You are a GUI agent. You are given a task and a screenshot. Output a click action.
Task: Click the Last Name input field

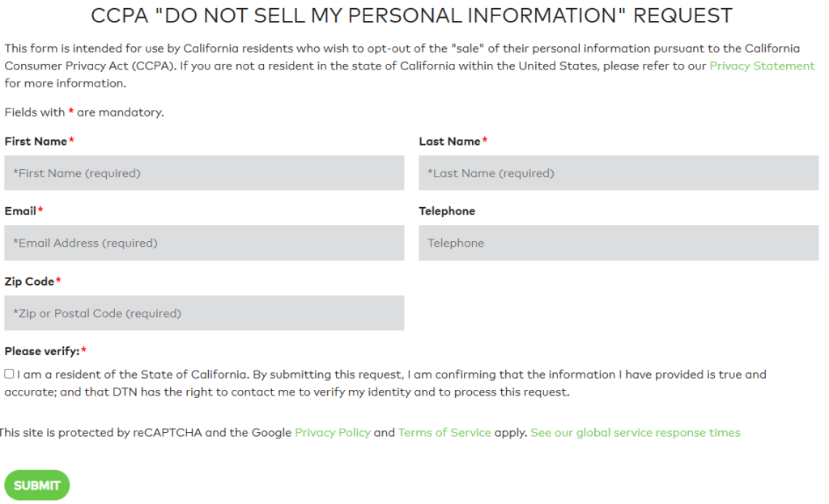click(618, 172)
